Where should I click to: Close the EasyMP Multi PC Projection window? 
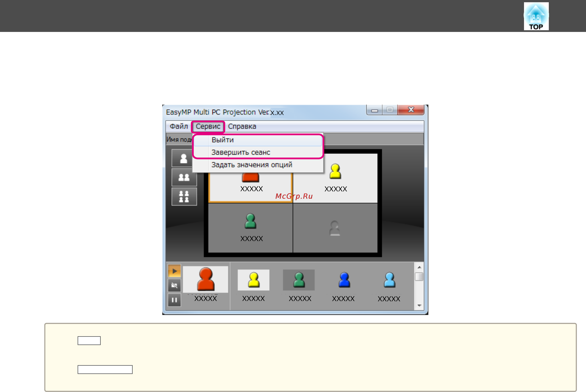[x=411, y=110]
